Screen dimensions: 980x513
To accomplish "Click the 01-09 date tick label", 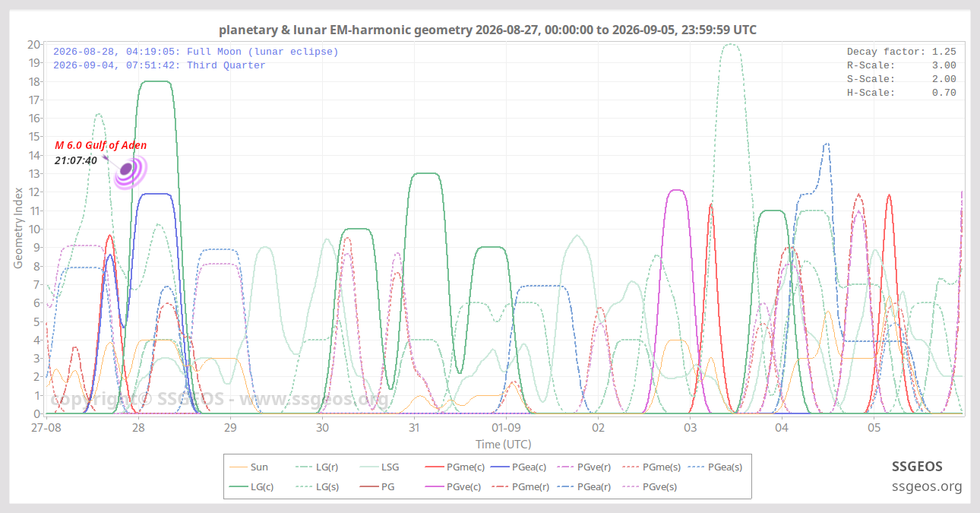I will point(506,428).
